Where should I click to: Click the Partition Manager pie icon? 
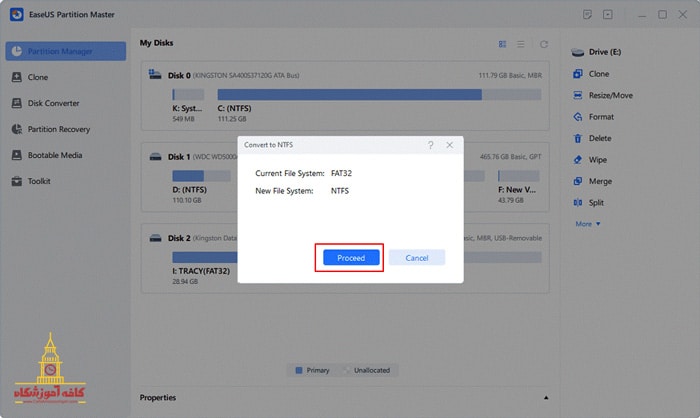click(17, 51)
